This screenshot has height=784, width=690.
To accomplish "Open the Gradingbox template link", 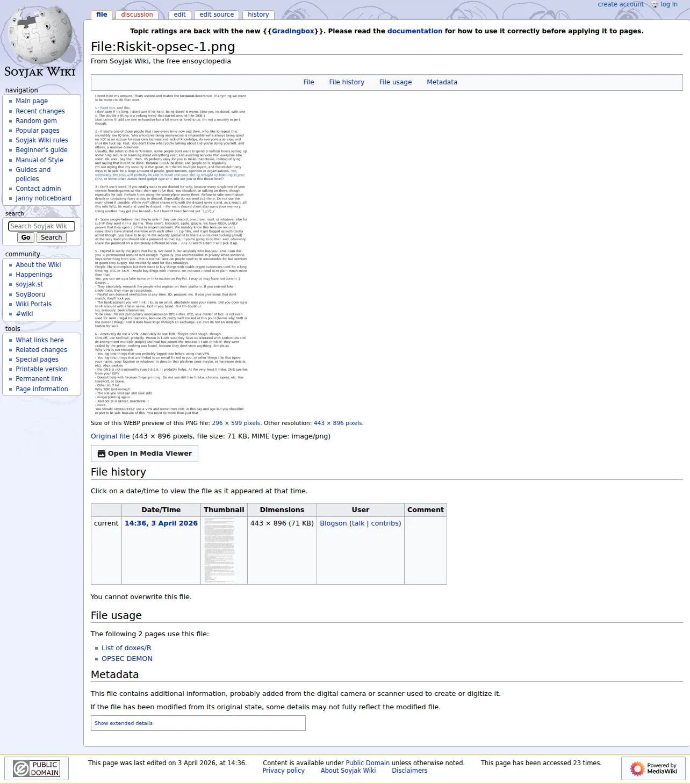I will click(293, 31).
